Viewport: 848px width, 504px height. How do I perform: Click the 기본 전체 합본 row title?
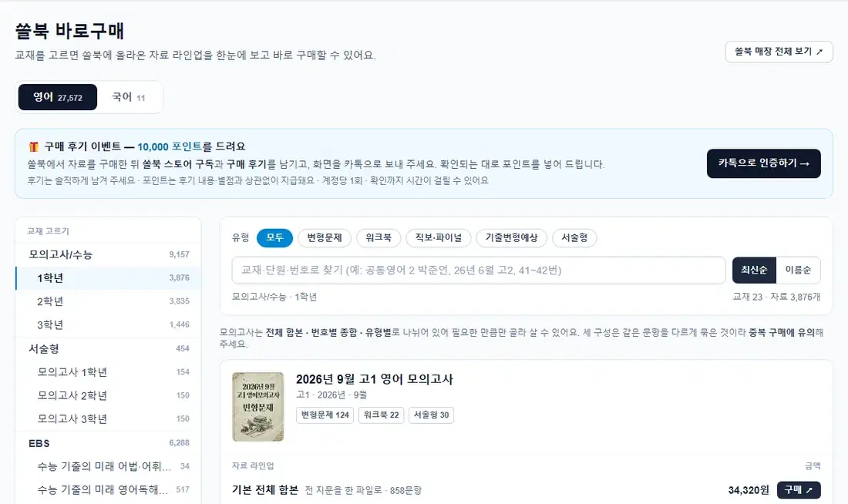point(265,490)
